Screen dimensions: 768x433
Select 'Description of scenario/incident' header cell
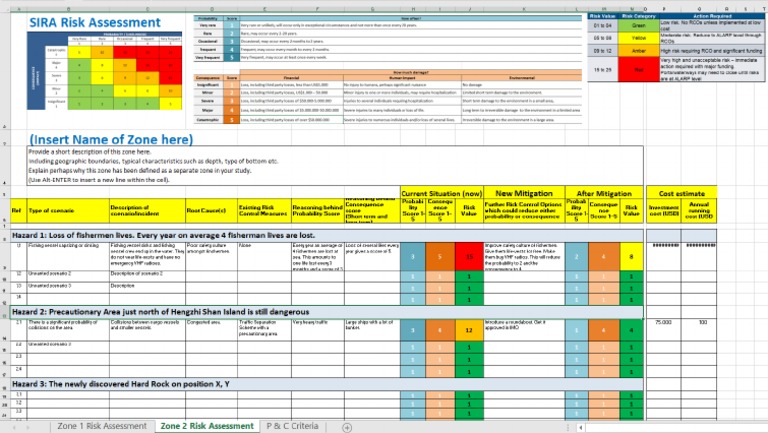point(147,211)
